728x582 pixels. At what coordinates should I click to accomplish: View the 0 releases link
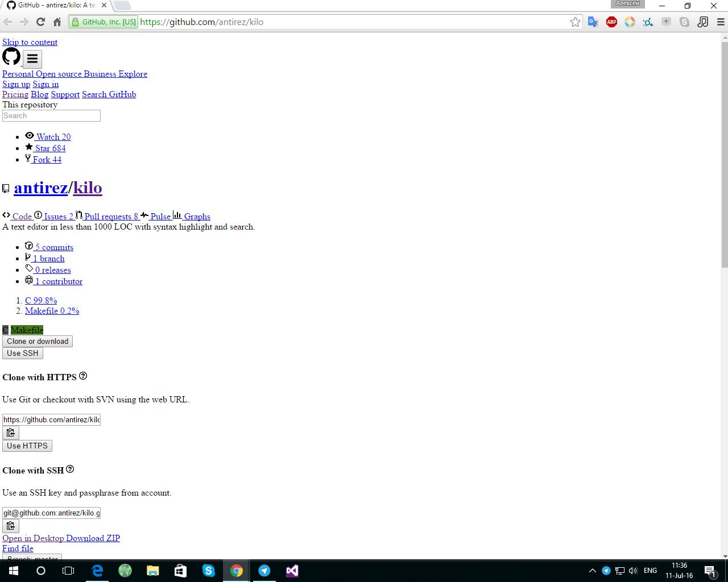click(48, 269)
